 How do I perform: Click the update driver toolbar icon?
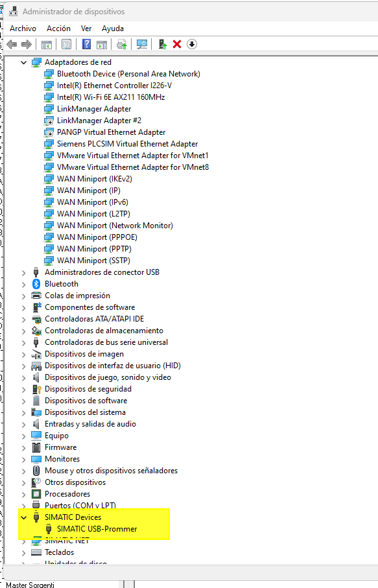click(x=121, y=44)
